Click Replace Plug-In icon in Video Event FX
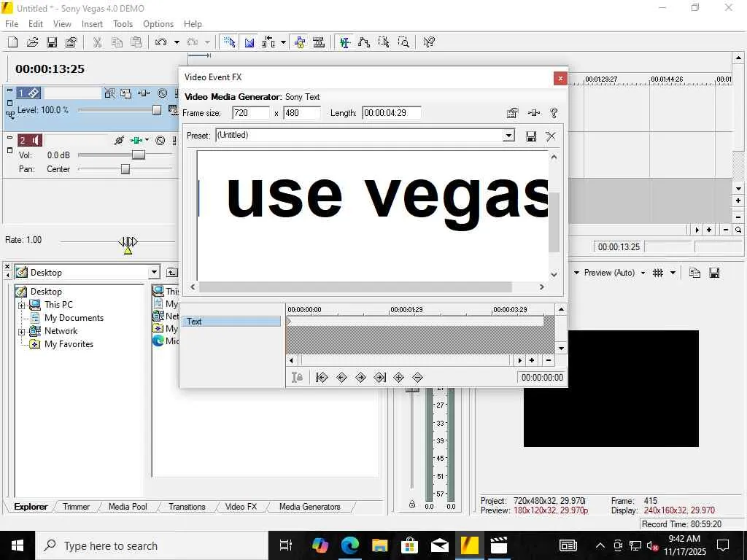This screenshot has height=560, width=747. pyautogui.click(x=533, y=113)
